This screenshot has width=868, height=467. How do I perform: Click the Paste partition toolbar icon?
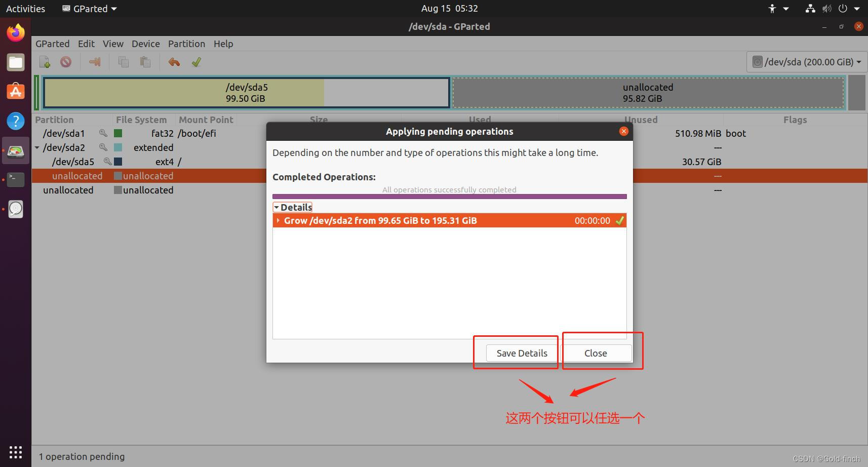[x=145, y=62]
